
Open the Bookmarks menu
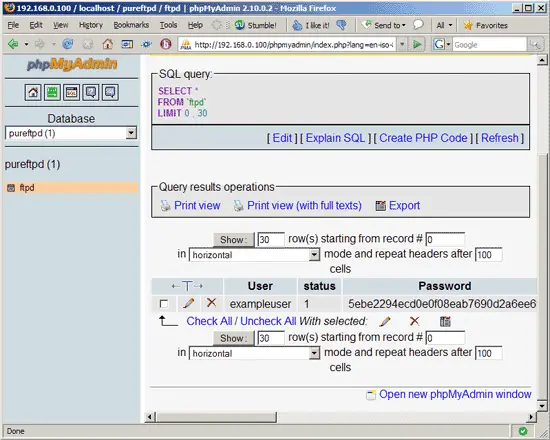[x=131, y=25]
